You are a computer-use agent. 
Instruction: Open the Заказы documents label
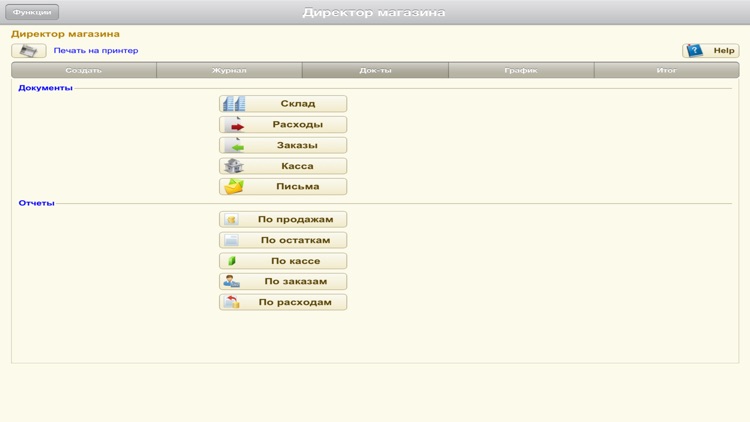297,145
